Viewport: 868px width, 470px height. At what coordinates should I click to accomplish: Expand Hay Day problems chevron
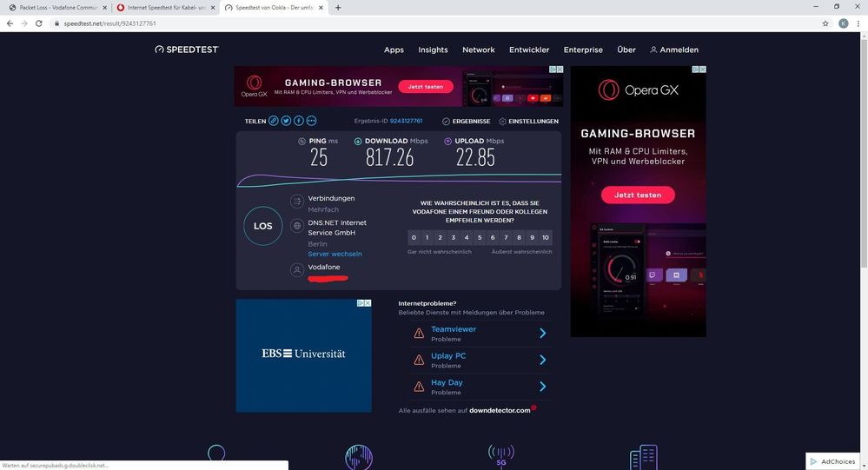542,387
